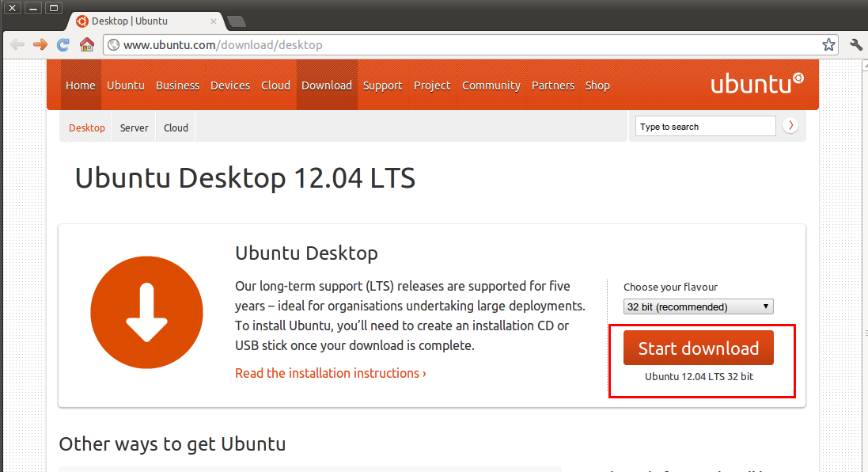Go forward with the orange forward arrow
The image size is (868, 472).
[40, 45]
